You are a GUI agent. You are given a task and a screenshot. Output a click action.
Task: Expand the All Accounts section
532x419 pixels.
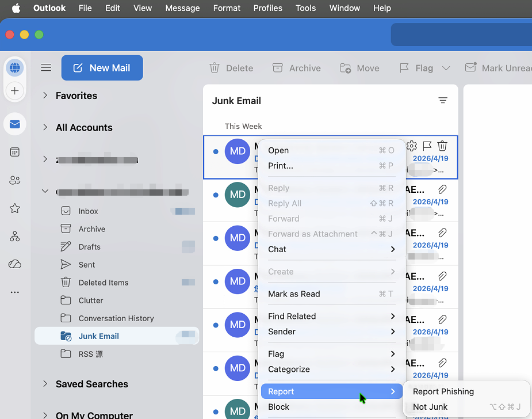pyautogui.click(x=45, y=128)
